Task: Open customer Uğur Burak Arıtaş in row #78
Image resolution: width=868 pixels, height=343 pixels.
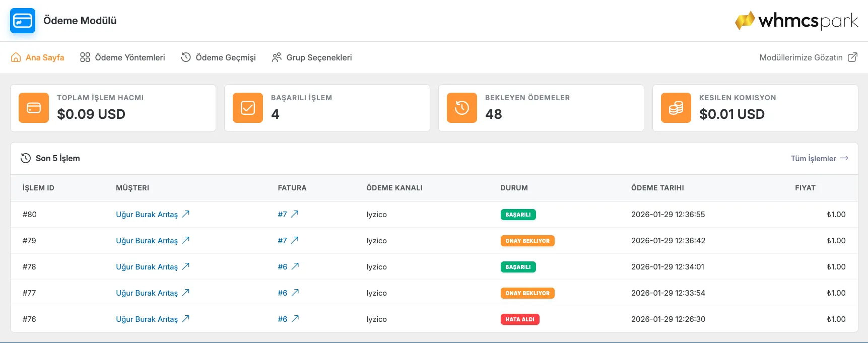Action: [x=147, y=267]
